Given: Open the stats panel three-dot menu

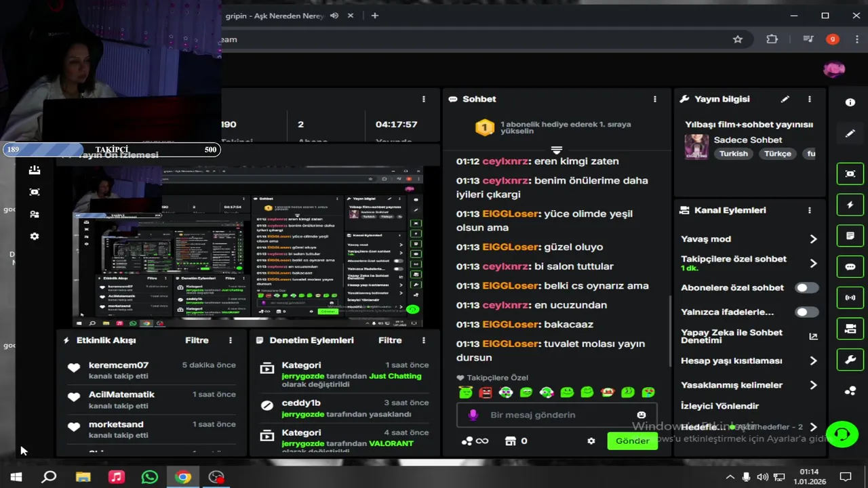Looking at the screenshot, I should 423,99.
